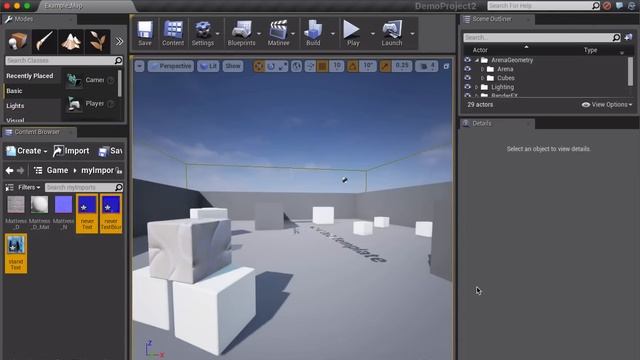Click the Import button
Screen dimensions: 640x360
point(71,151)
